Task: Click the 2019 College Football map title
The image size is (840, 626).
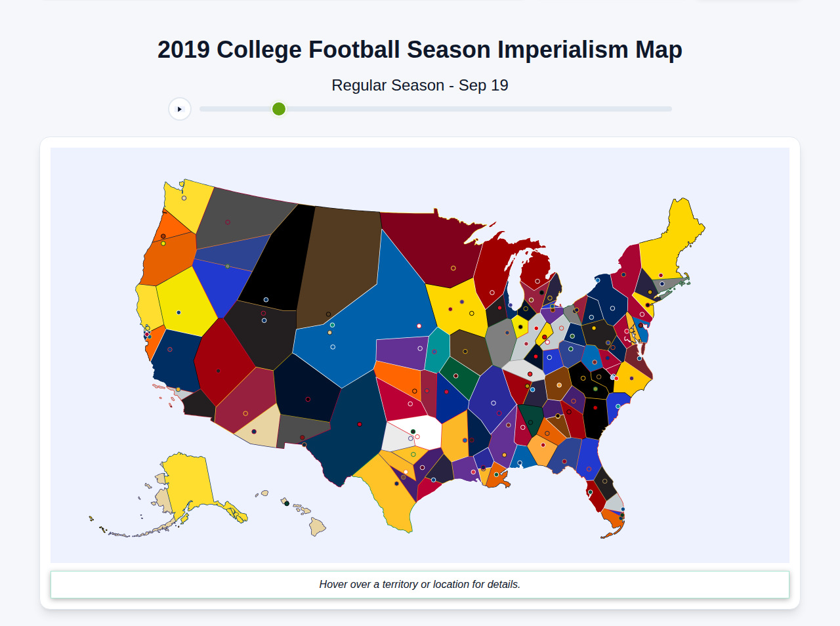Action: [x=419, y=49]
